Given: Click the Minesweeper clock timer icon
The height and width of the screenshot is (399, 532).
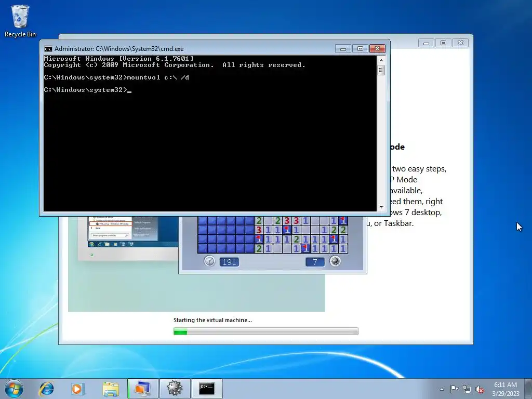Looking at the screenshot, I should 209,261.
